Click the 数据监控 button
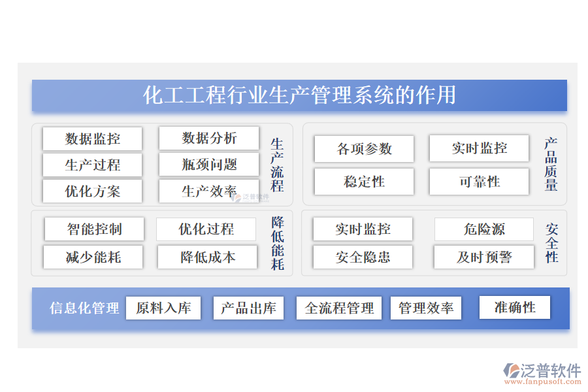This screenshot has width=588, height=392. point(92,138)
